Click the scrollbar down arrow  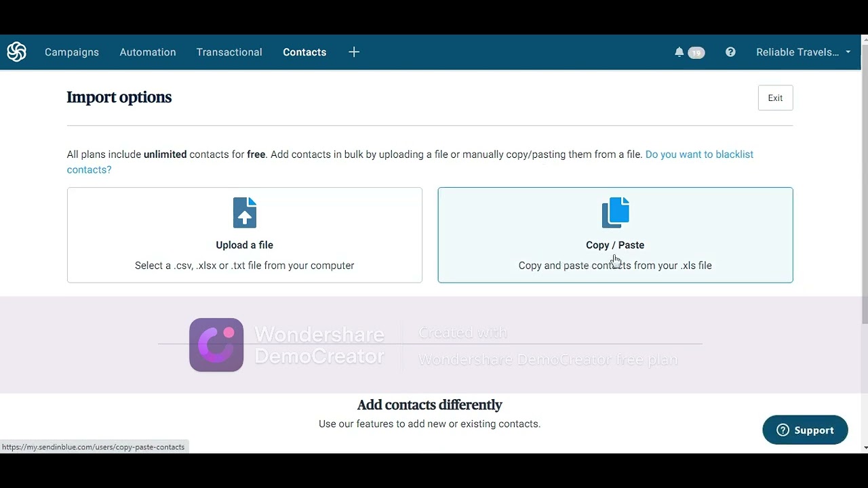pos(865,448)
